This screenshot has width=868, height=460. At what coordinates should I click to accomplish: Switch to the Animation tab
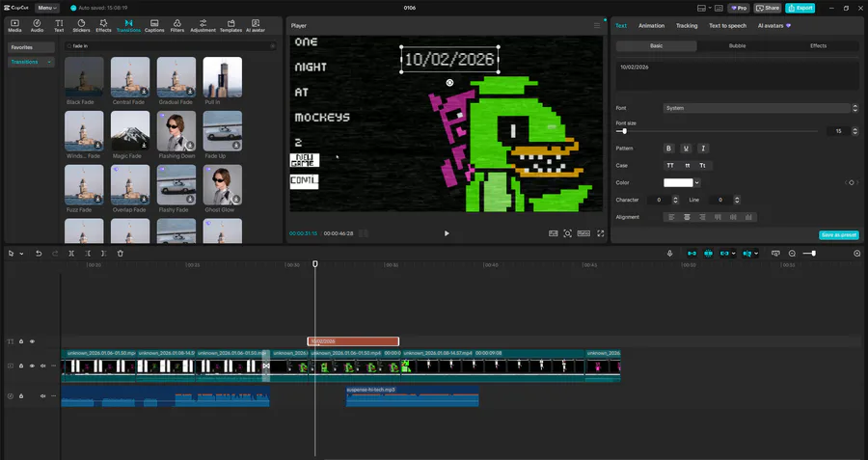click(x=651, y=25)
